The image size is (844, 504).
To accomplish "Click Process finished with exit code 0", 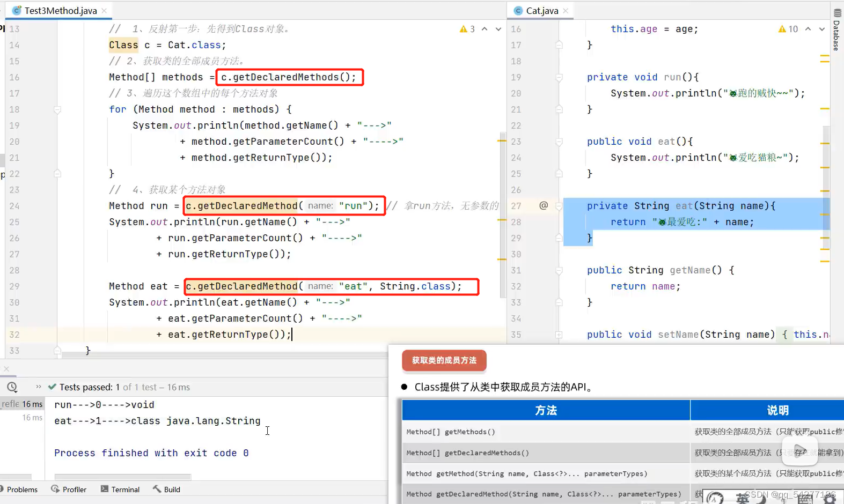I will pos(151,453).
